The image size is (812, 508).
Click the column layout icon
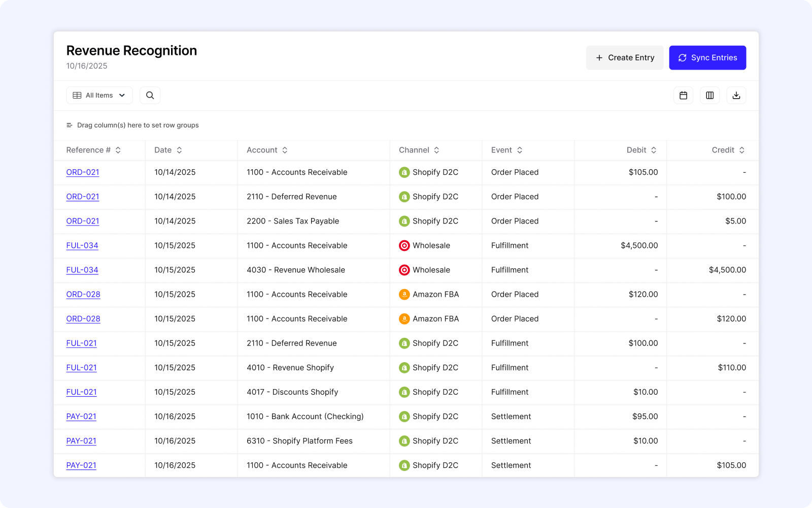(x=709, y=95)
